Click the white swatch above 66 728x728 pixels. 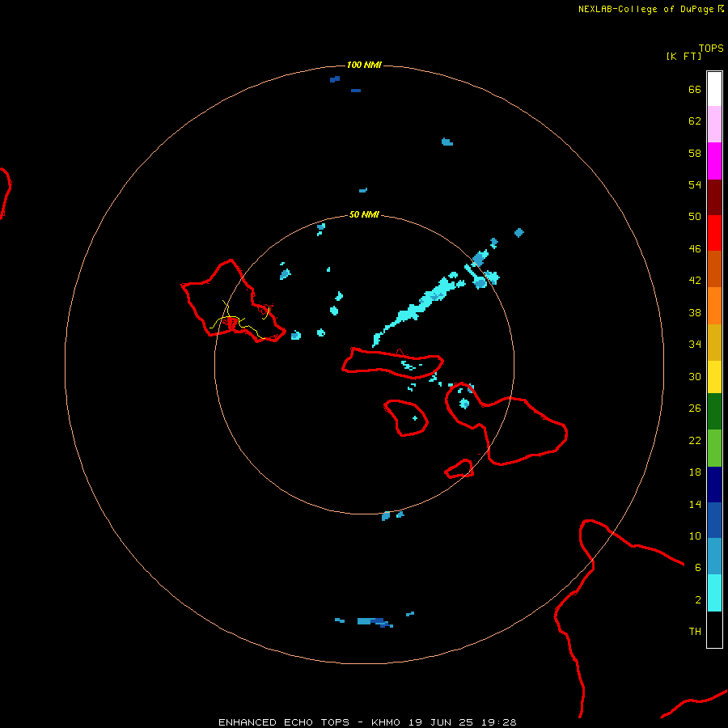point(714,89)
